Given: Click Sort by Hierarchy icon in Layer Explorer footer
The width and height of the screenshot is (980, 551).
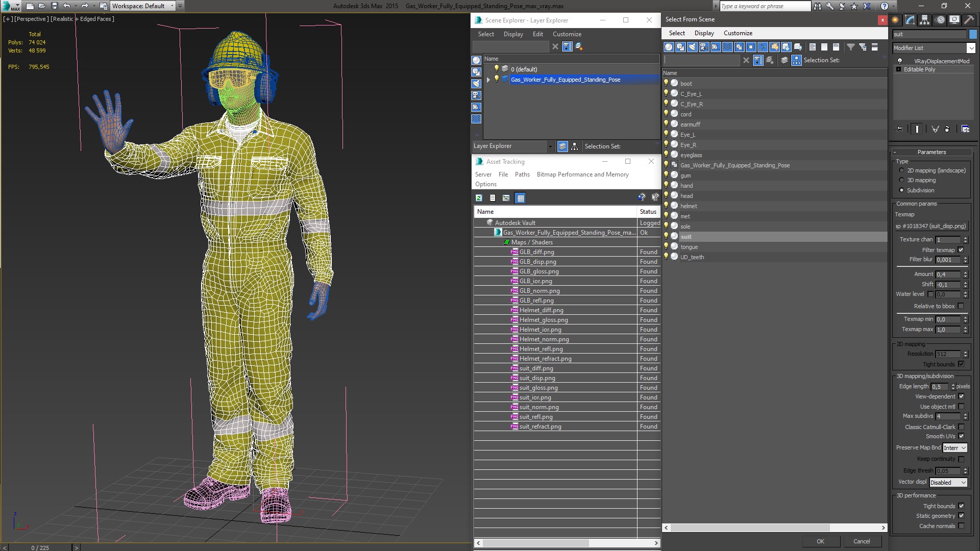Looking at the screenshot, I should coord(575,146).
